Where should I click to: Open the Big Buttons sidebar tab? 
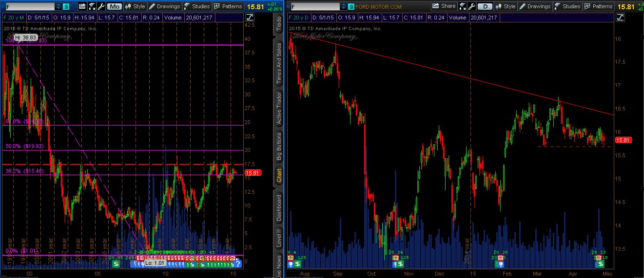(279, 146)
